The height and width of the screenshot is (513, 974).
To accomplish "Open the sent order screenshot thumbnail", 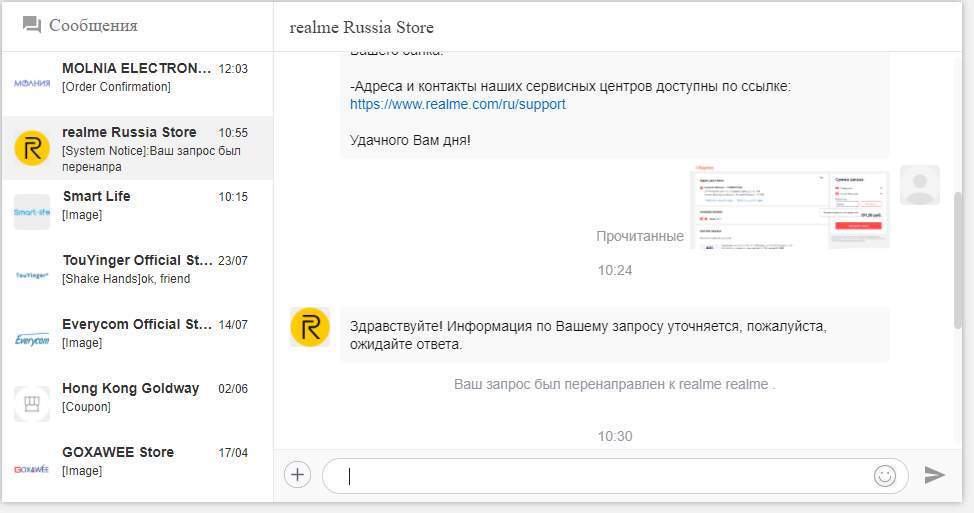I will (790, 207).
